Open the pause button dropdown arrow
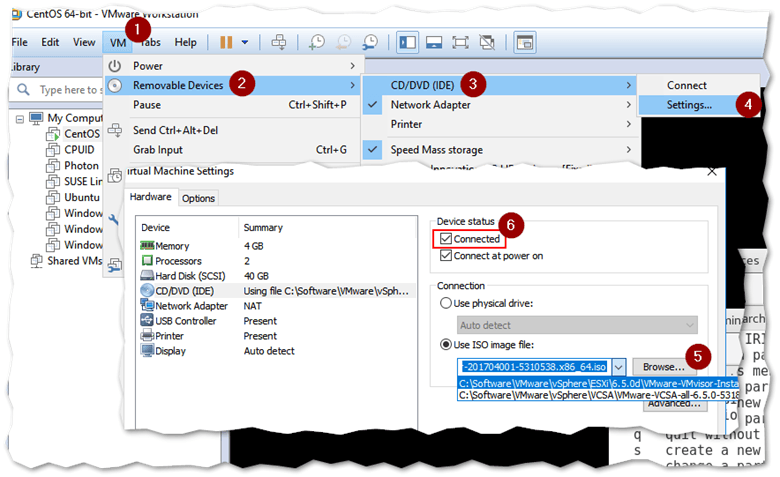 [245, 42]
